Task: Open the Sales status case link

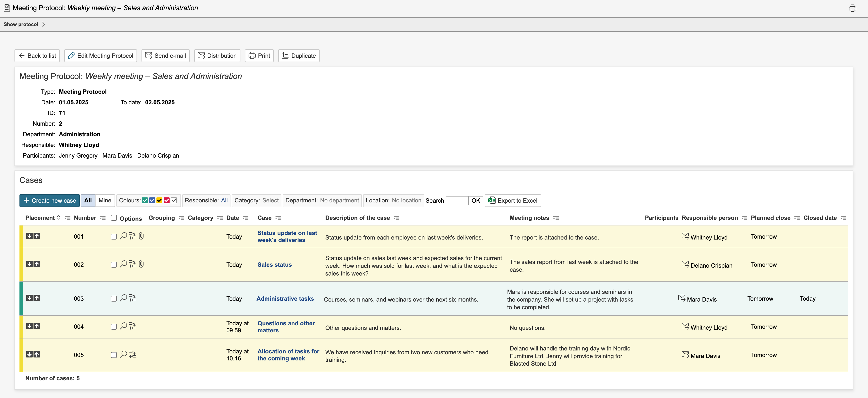Action: pos(274,265)
